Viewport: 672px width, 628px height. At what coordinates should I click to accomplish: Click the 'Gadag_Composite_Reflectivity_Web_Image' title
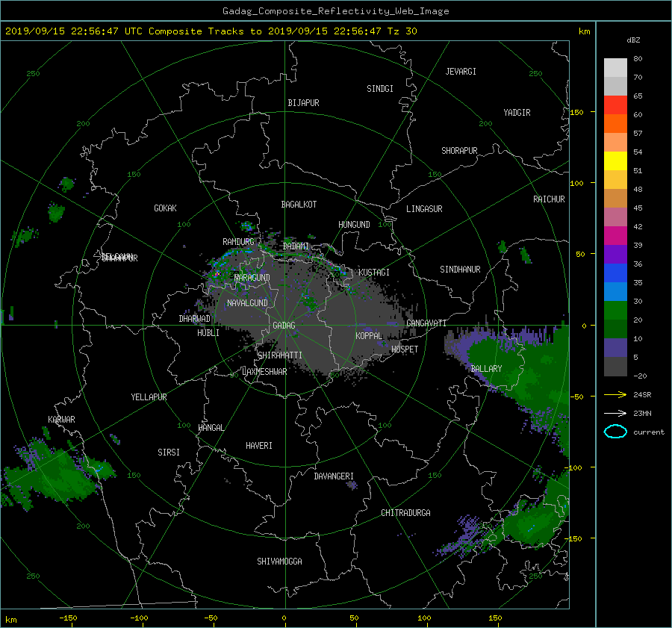tap(335, 11)
